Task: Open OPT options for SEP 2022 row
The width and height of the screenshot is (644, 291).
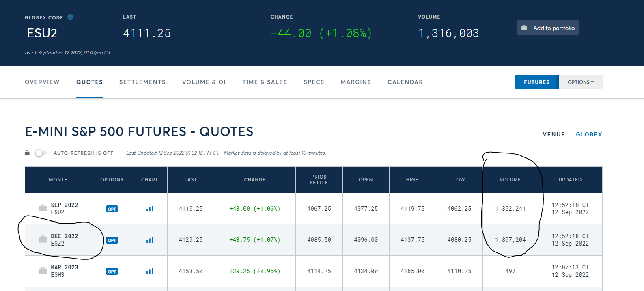Action: pos(112,209)
